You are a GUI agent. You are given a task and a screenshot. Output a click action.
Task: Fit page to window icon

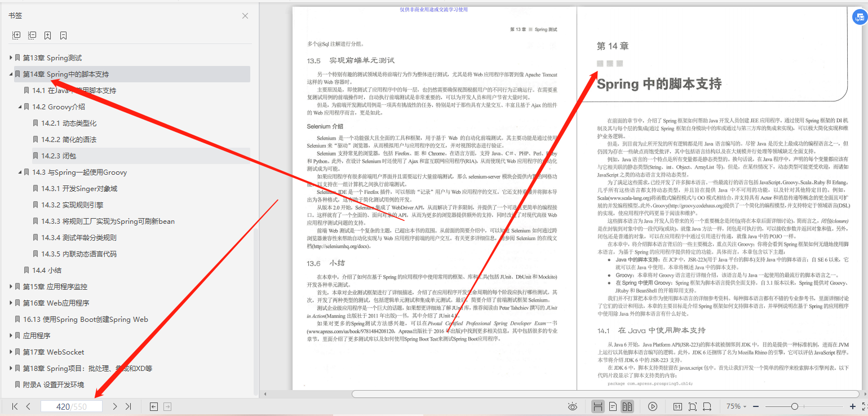coord(693,406)
